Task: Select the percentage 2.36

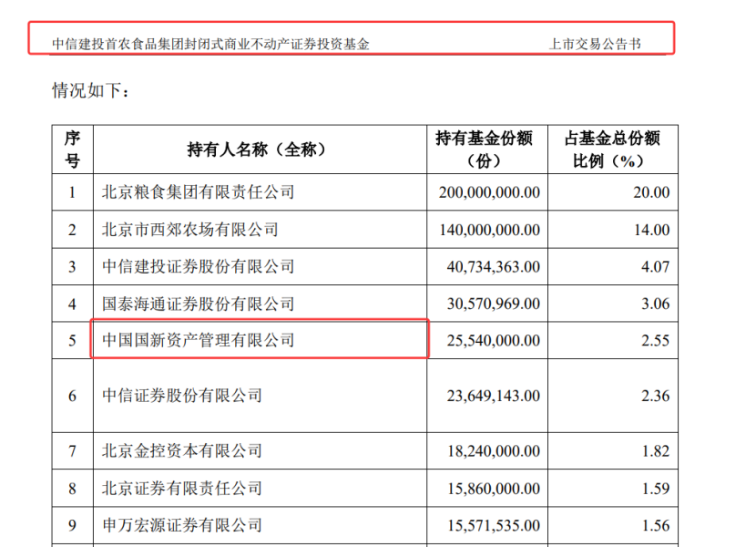Action: click(x=655, y=396)
